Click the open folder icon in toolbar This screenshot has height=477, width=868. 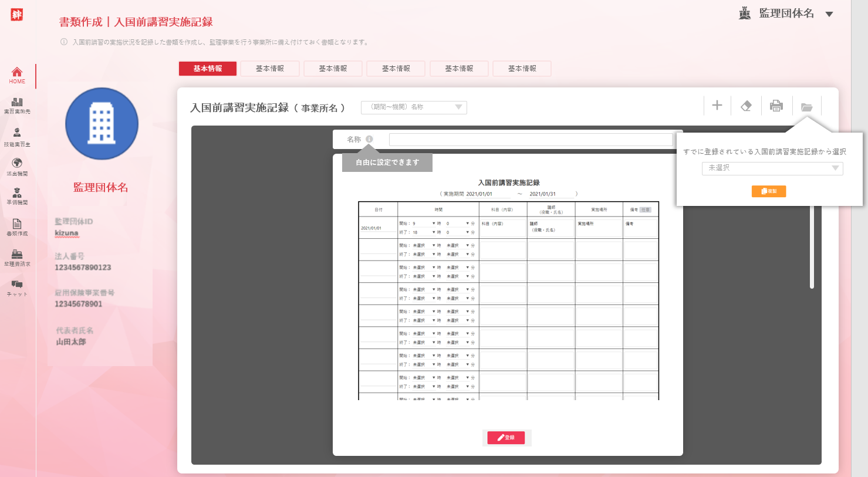(806, 107)
